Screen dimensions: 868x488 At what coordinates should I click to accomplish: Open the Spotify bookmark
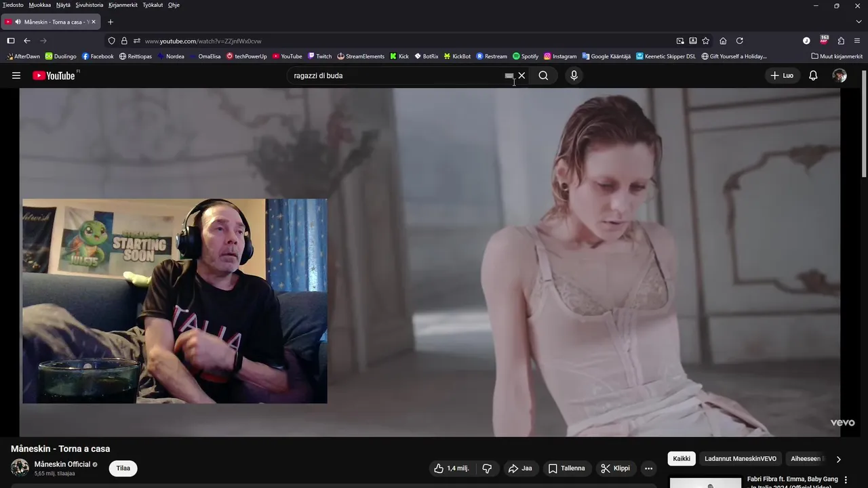(x=526, y=56)
